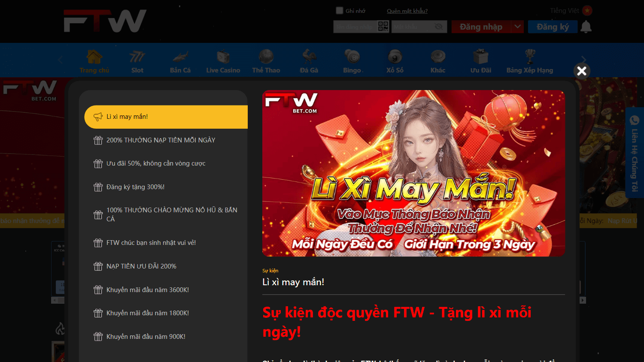Screen dimensions: 644x362
Task: Select FTW chúc bạn sinh nhật vui vẻ
Action: (x=166, y=243)
